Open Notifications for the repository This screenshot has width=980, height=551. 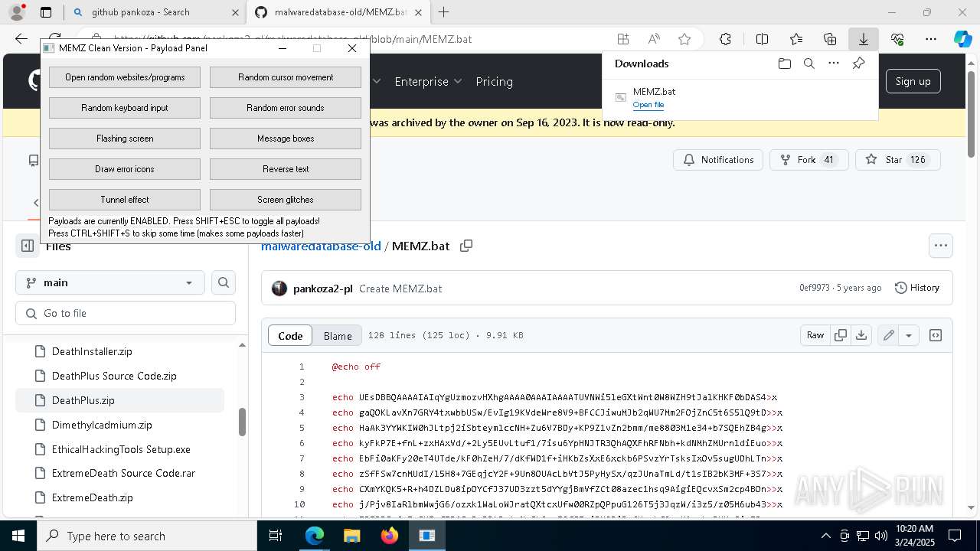[x=718, y=160]
